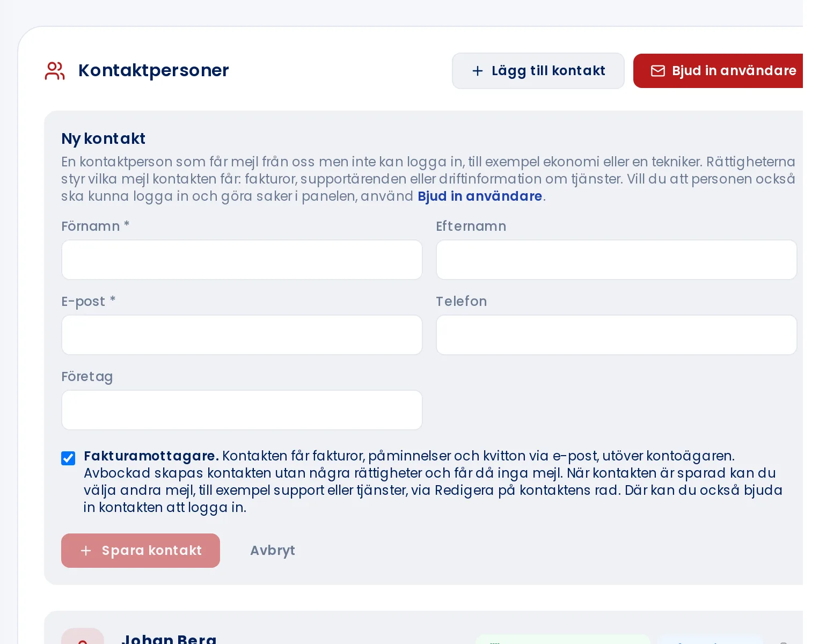The height and width of the screenshot is (644, 819).
Task: Open the Bjud in användare link in description
Action: pyautogui.click(x=480, y=196)
